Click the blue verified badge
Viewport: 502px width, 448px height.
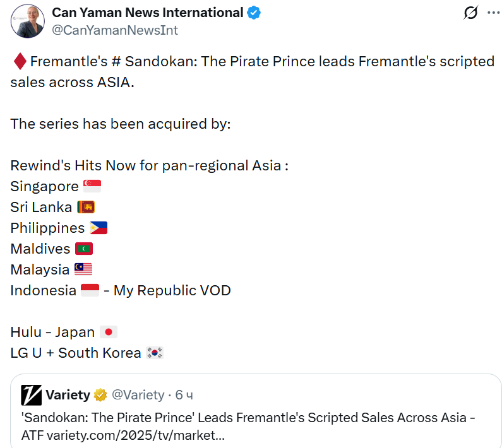coord(254,13)
